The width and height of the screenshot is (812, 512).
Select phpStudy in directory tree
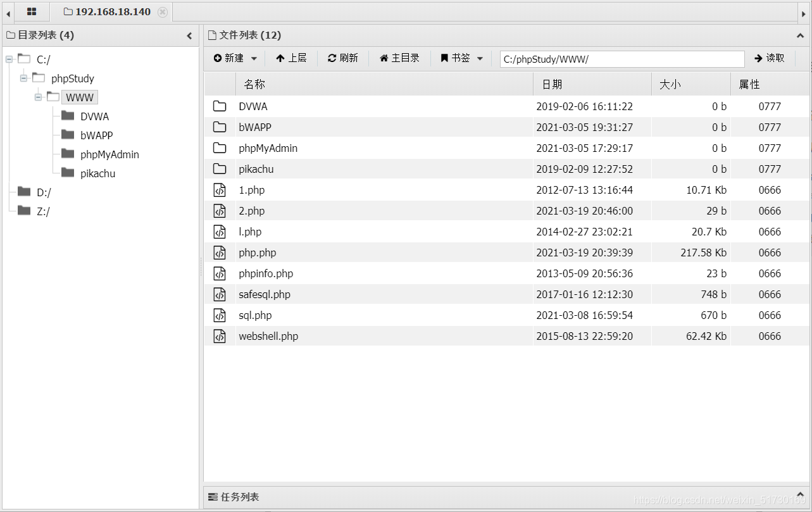[x=73, y=78]
